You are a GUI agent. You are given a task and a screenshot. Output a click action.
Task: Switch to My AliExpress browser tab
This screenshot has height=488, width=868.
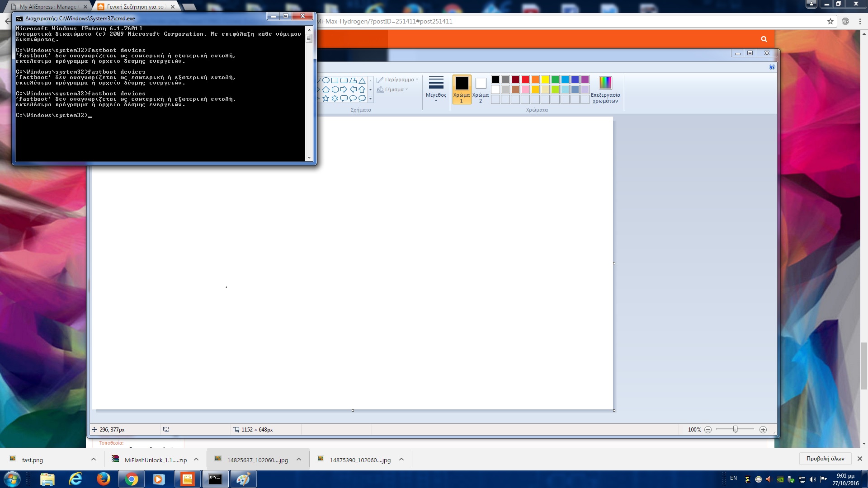pos(47,7)
